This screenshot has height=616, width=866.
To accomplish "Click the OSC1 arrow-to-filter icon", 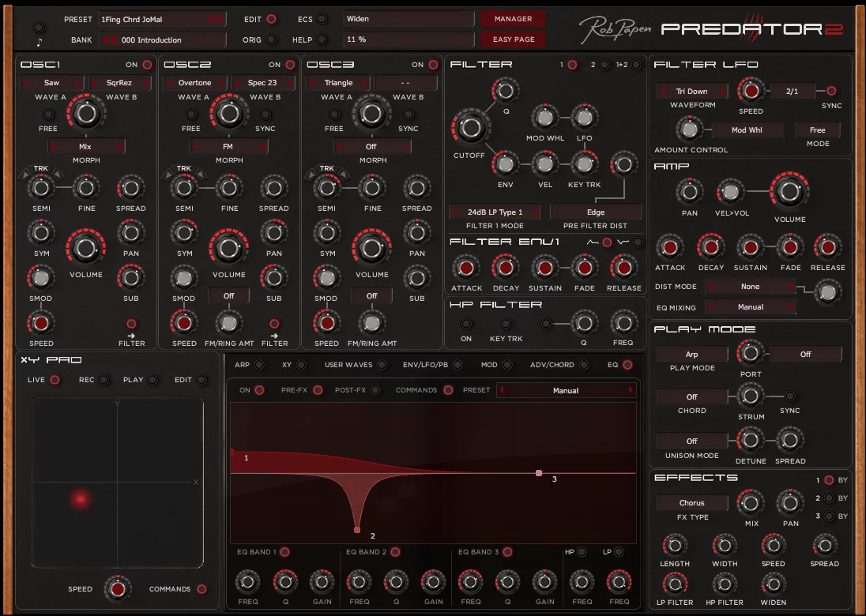I will coord(131,336).
